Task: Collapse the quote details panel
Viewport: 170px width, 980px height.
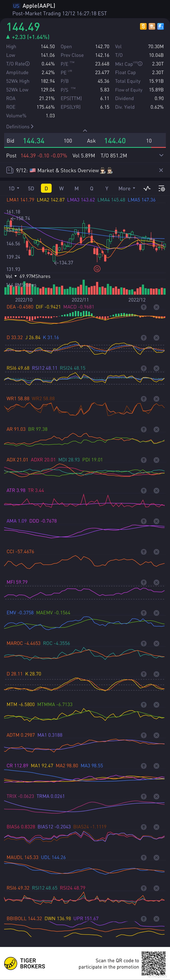Action: (x=85, y=130)
